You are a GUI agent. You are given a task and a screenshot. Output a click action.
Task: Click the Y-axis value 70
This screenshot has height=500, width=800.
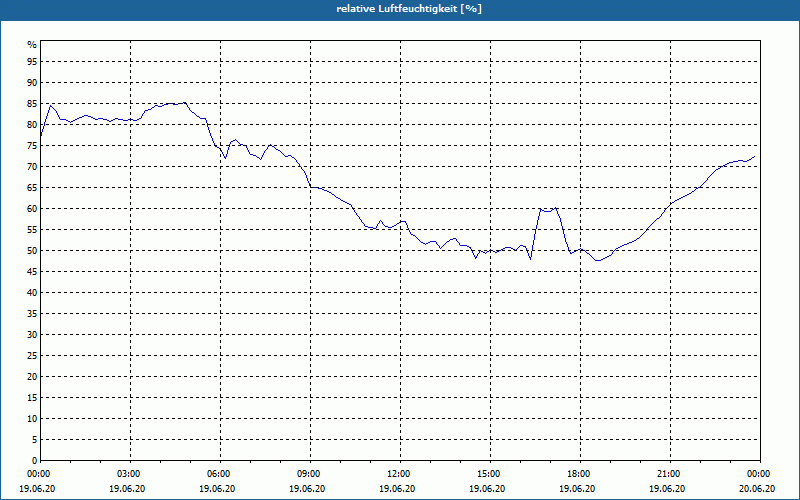click(x=32, y=167)
